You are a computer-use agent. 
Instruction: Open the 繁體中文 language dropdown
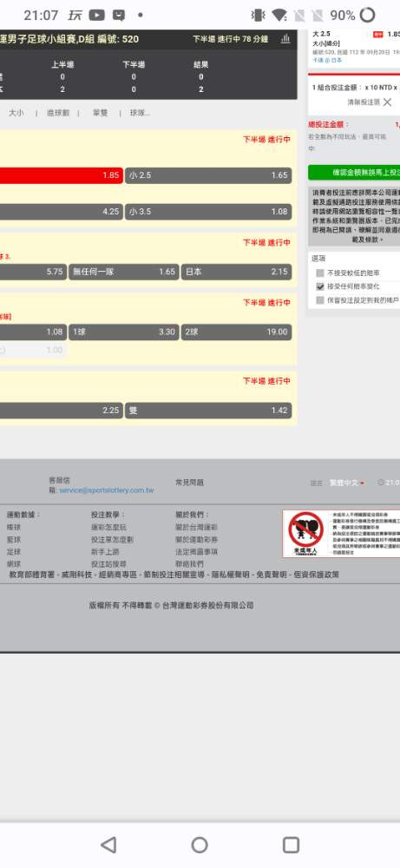point(347,483)
